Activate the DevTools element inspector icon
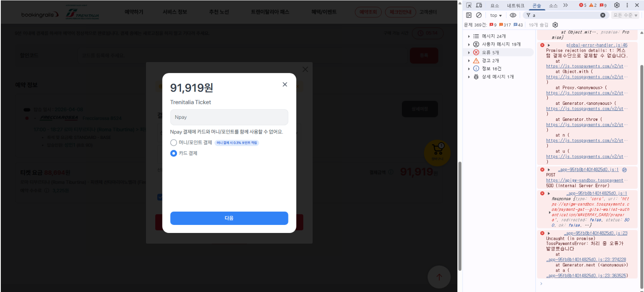 [469, 5]
